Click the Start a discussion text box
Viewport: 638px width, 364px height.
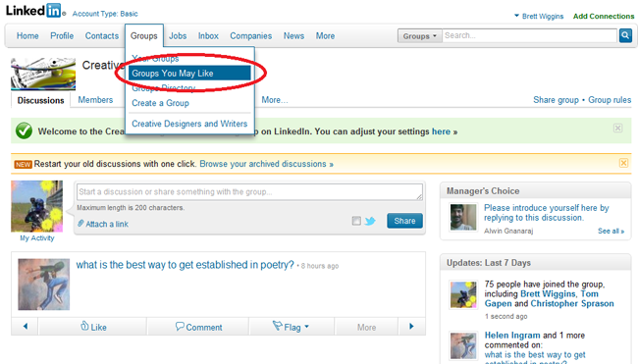click(x=249, y=191)
